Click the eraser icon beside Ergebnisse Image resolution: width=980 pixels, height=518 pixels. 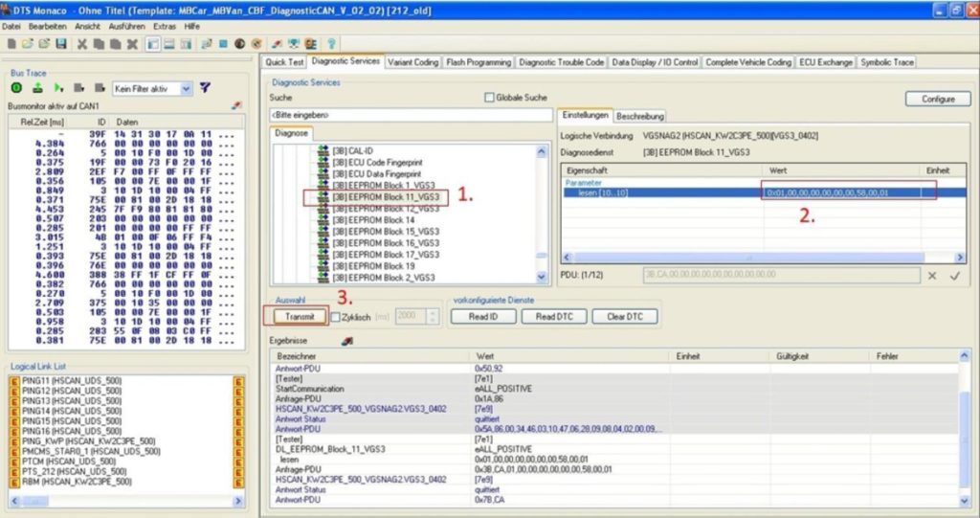346,341
